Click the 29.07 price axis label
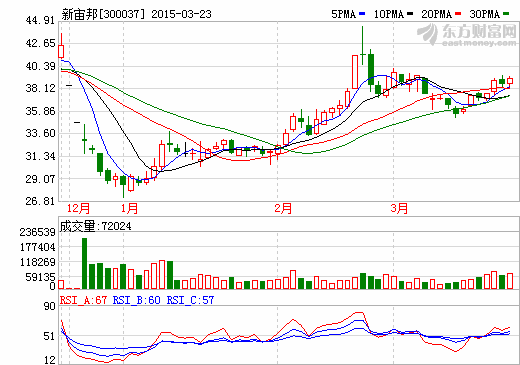 [40, 179]
